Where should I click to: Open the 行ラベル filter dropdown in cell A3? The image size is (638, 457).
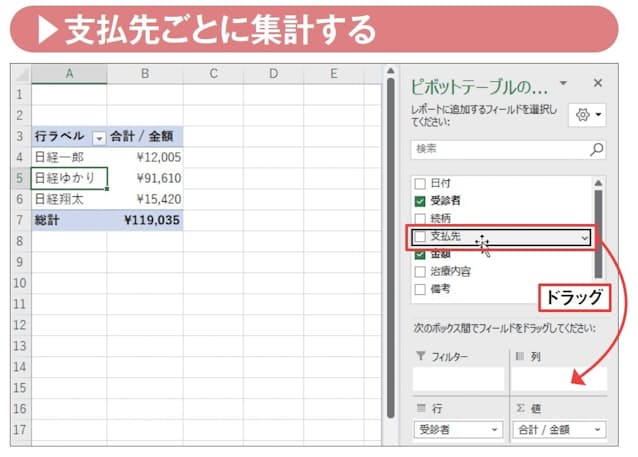[99, 138]
